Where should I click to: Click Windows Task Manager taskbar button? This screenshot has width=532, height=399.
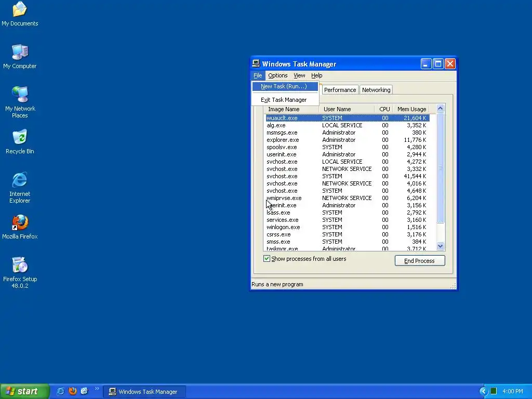pyautogui.click(x=145, y=392)
